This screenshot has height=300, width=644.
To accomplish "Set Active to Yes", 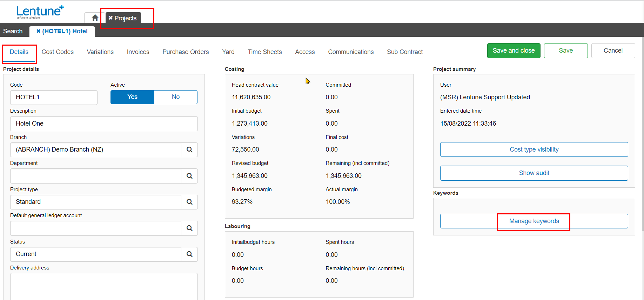I will pyautogui.click(x=132, y=97).
